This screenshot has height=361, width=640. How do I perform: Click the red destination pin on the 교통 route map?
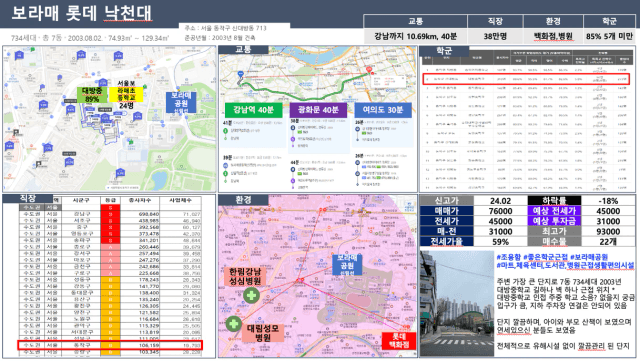pyautogui.click(x=369, y=70)
